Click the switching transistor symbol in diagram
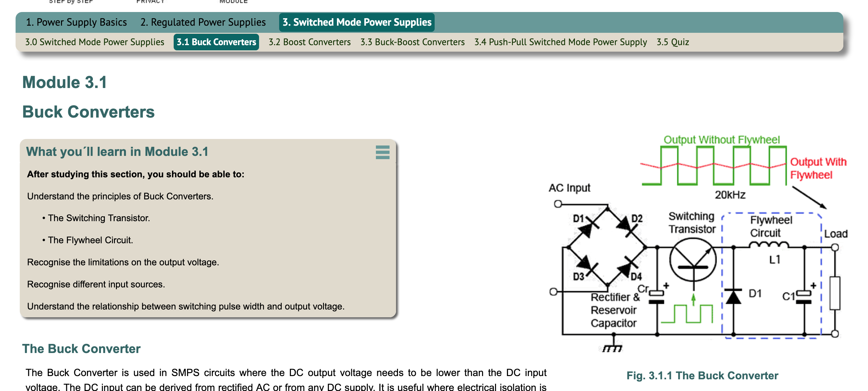This screenshot has width=868, height=391. [692, 260]
